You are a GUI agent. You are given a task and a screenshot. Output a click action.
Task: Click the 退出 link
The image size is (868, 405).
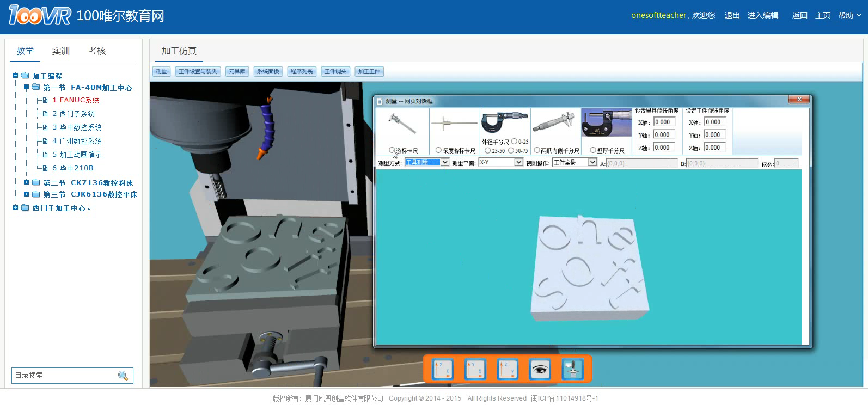(732, 15)
